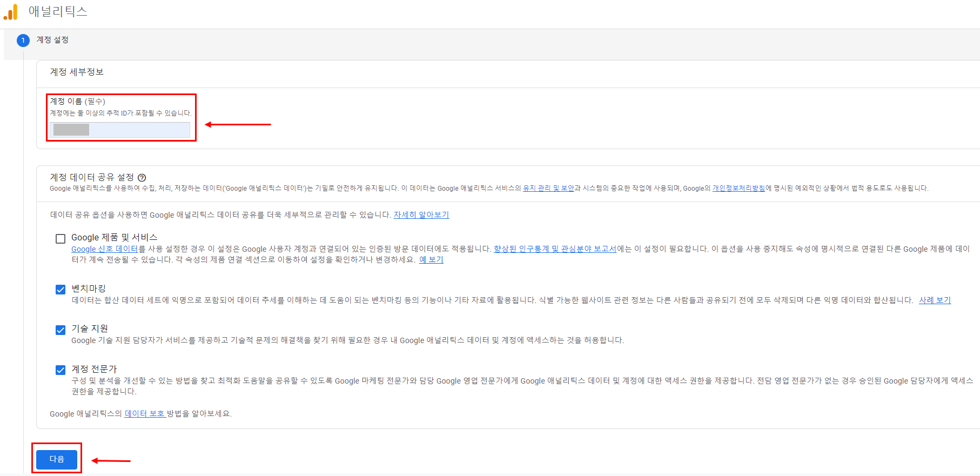Click the 애널리틱스 title text

coord(58,11)
